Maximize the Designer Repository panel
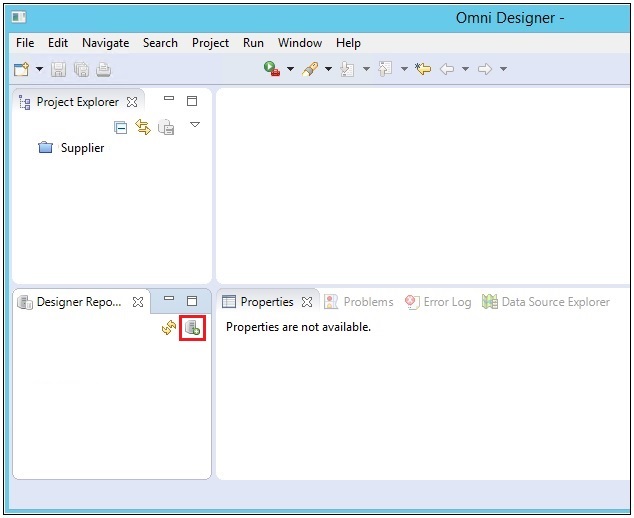 pos(192,300)
